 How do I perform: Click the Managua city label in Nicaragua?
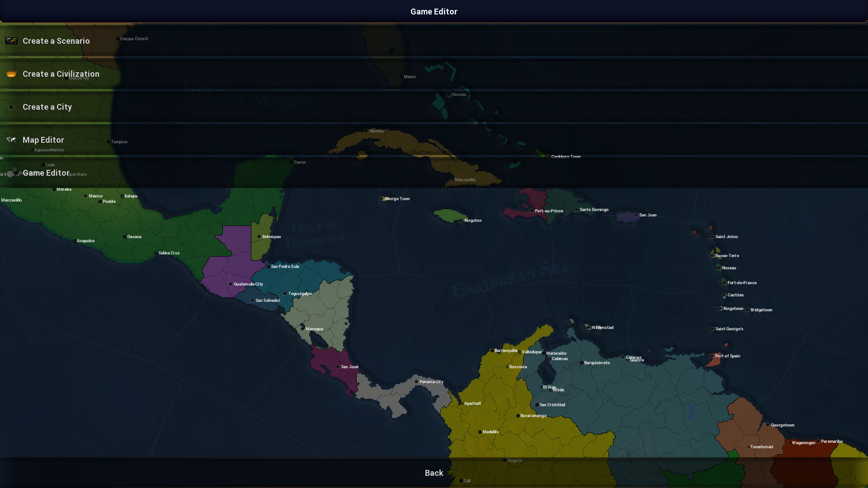(x=314, y=329)
